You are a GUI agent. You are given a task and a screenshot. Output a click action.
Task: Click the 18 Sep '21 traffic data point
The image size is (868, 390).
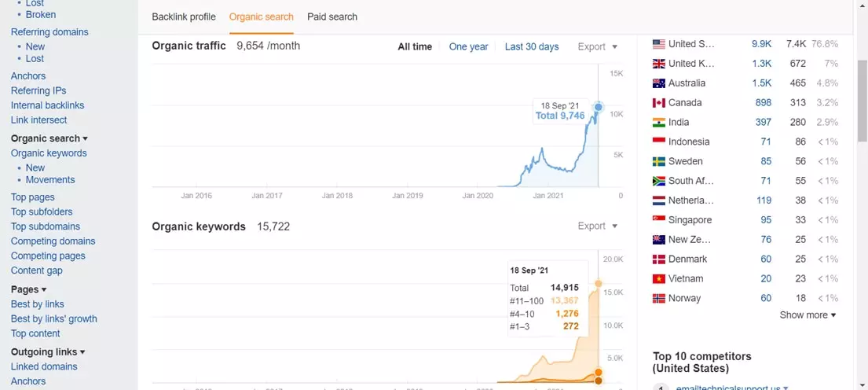(599, 107)
